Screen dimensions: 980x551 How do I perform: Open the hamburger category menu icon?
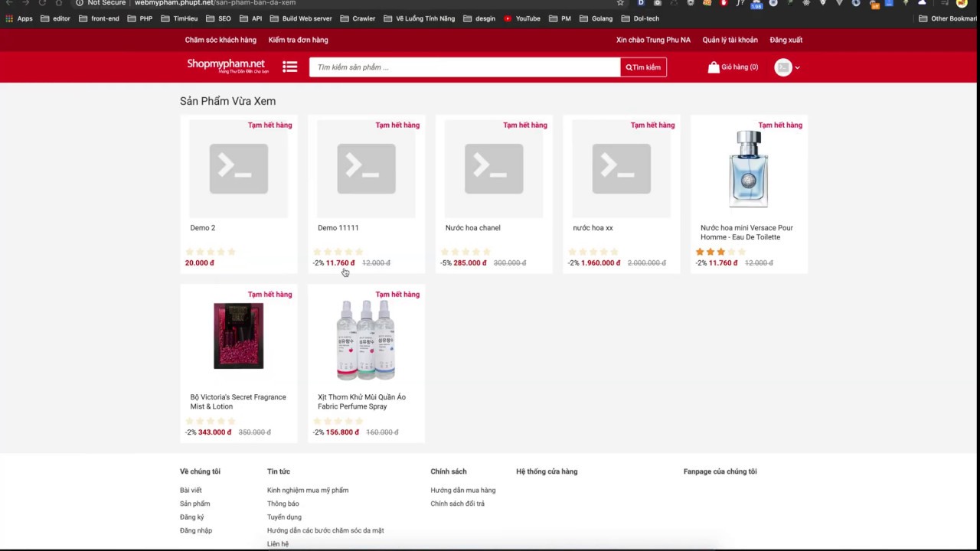pos(289,67)
